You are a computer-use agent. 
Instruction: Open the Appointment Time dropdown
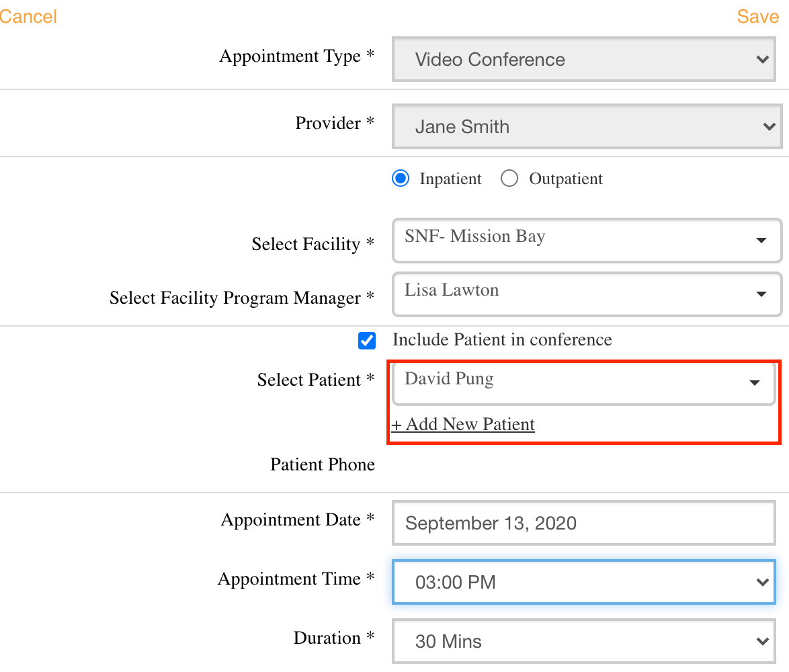tap(582, 582)
